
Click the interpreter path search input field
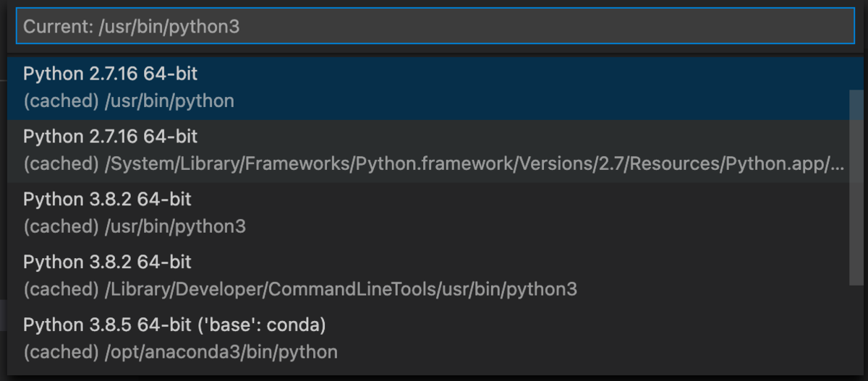tap(434, 27)
